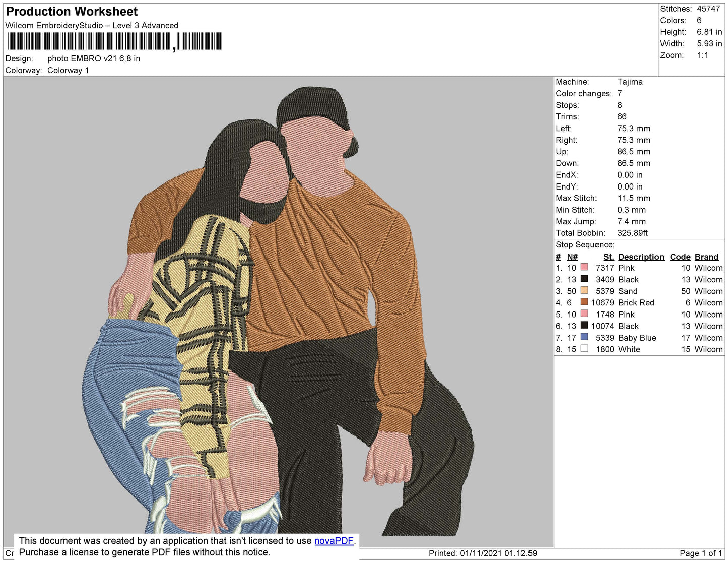Click the 'Description' column header
The height and width of the screenshot is (563, 728).
pos(641,257)
